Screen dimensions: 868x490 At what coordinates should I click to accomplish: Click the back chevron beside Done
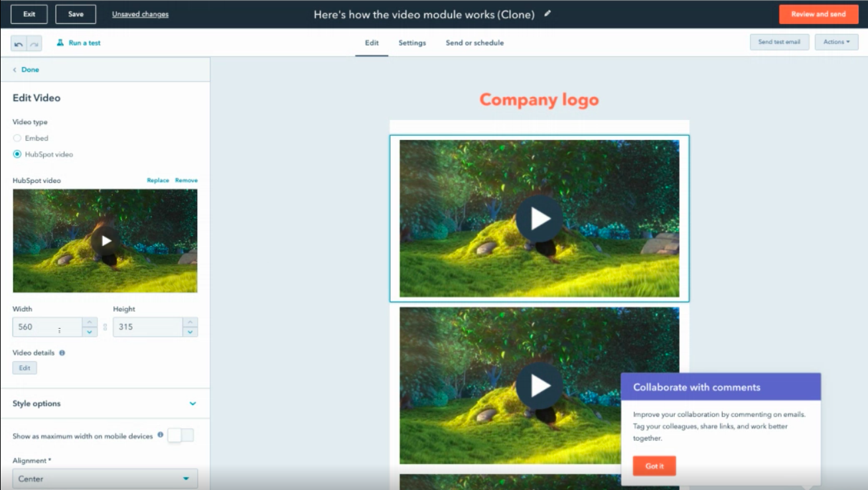click(15, 70)
